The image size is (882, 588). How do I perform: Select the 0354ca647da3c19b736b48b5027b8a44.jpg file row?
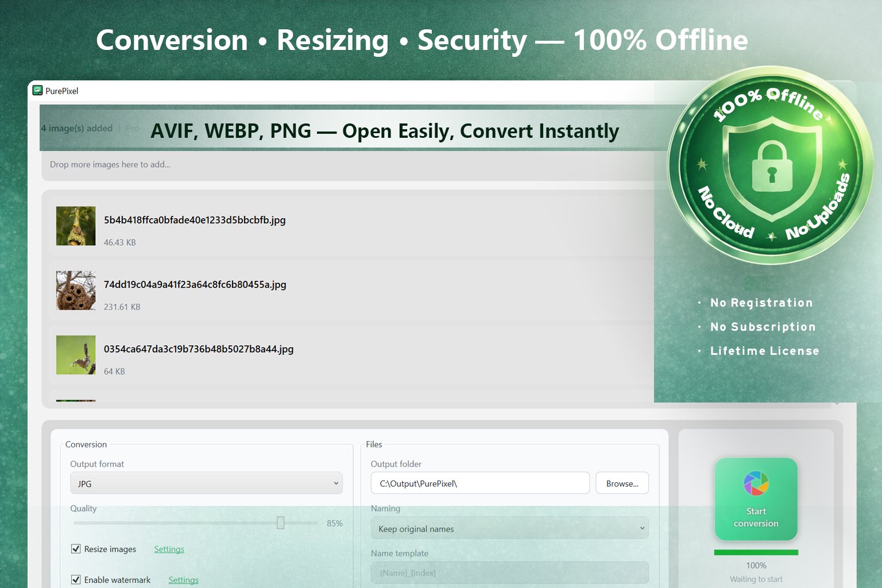345,355
